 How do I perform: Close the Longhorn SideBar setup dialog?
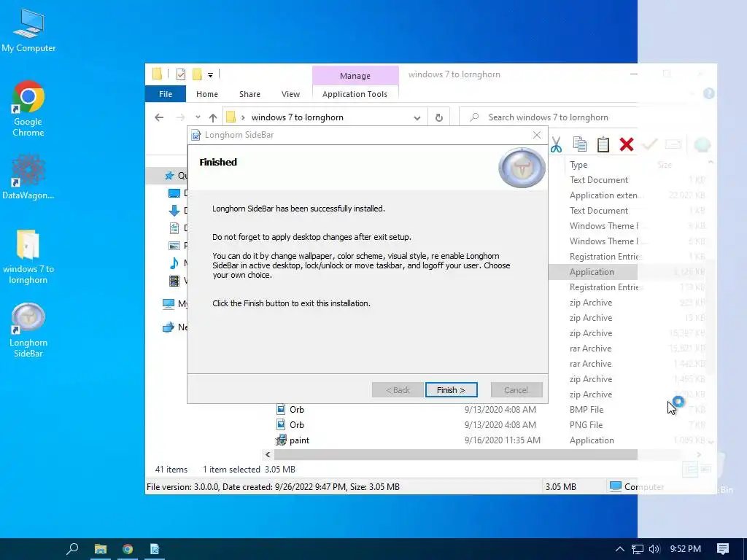pyautogui.click(x=537, y=135)
